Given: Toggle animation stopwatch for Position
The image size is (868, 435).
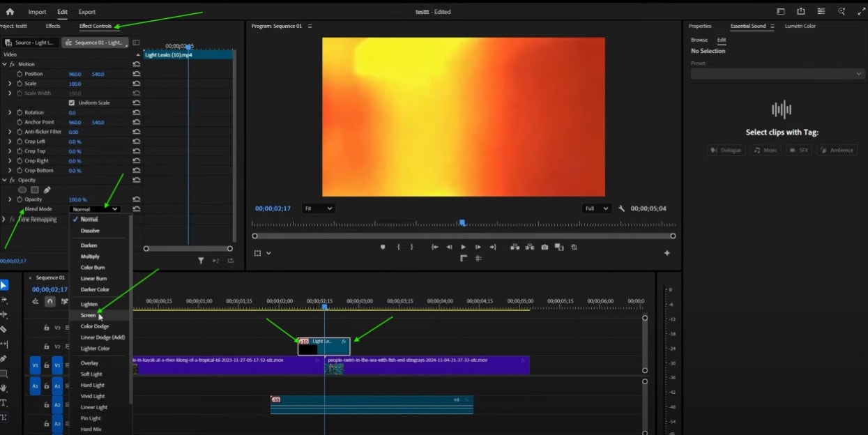Looking at the screenshot, I should (20, 74).
